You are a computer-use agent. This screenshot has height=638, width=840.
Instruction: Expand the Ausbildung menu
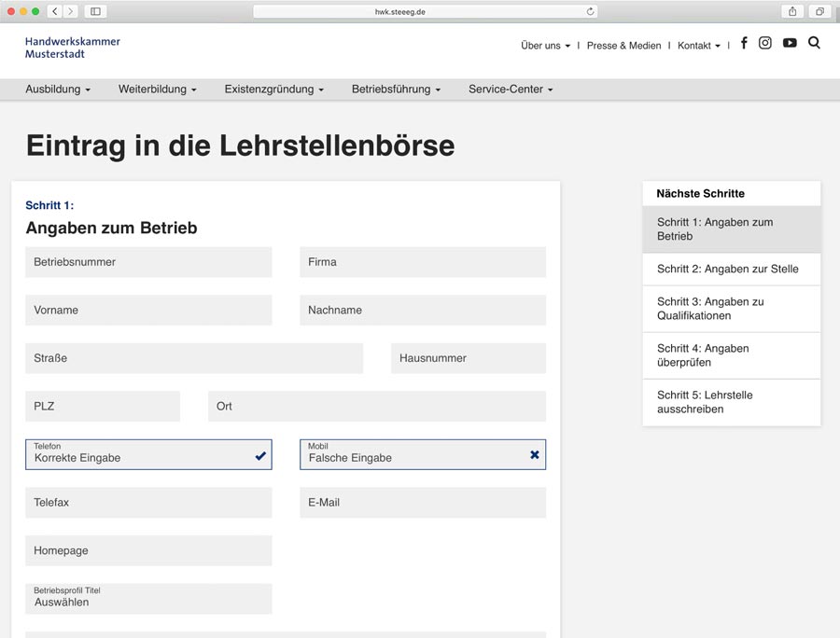pyautogui.click(x=58, y=90)
